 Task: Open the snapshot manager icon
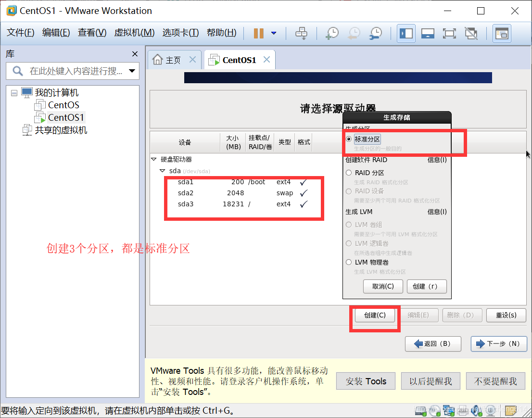pos(376,33)
